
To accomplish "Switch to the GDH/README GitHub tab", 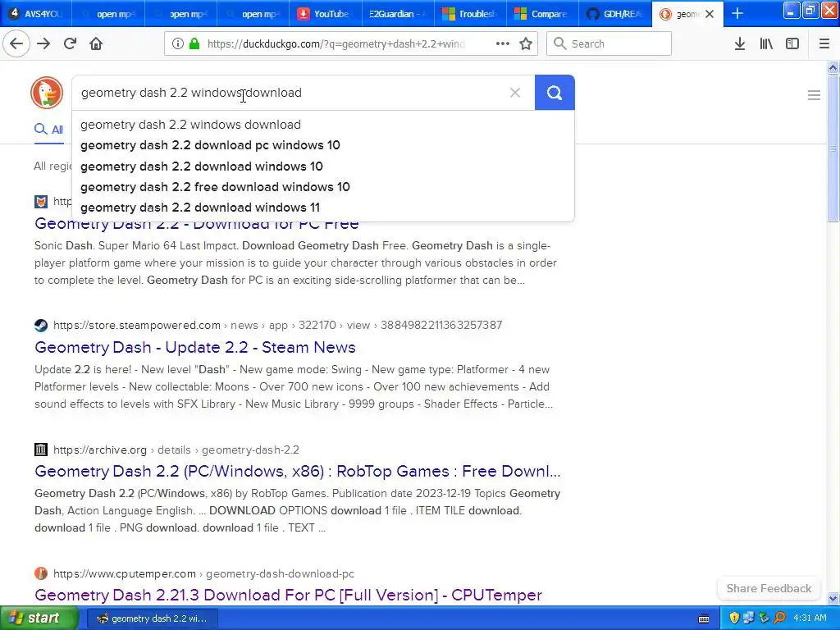I will [615, 14].
